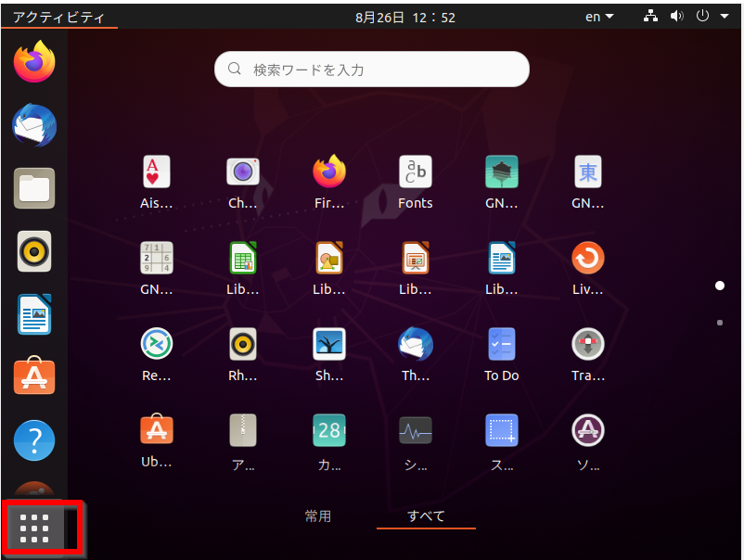Screen dimensions: 744x560
Task: Launch the To Do app
Action: 502,354
